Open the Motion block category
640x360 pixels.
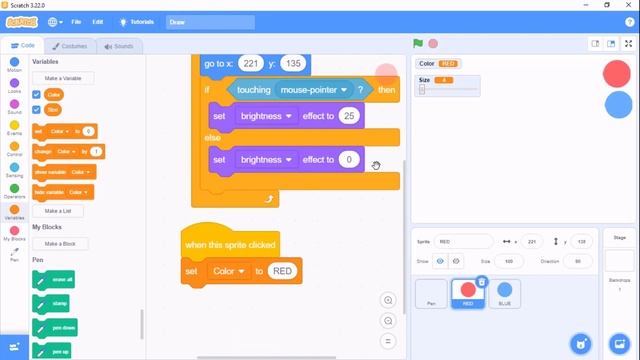point(14,64)
